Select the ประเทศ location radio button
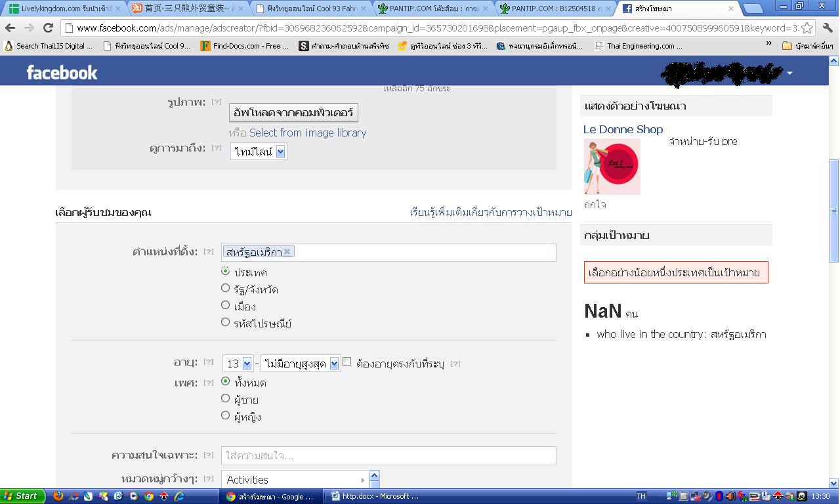 pos(225,271)
